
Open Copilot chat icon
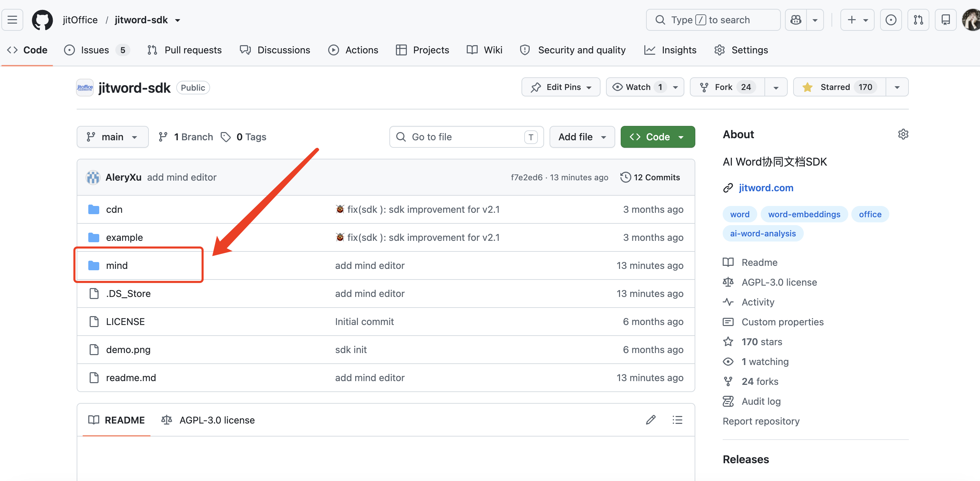[796, 20]
